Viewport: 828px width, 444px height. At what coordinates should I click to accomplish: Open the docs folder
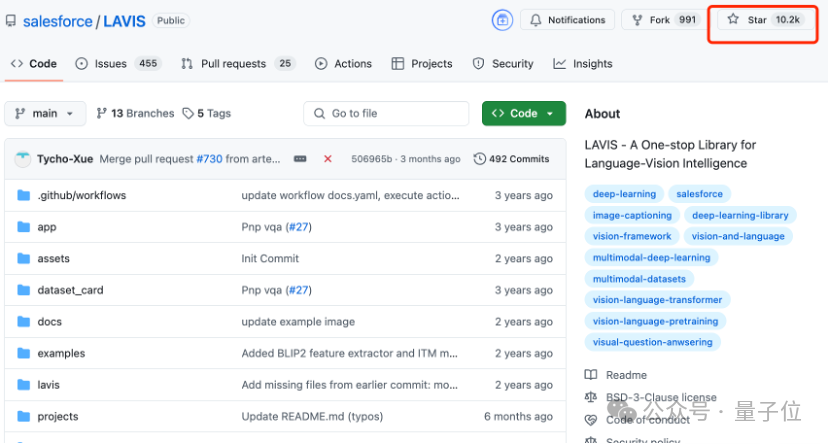(x=50, y=322)
